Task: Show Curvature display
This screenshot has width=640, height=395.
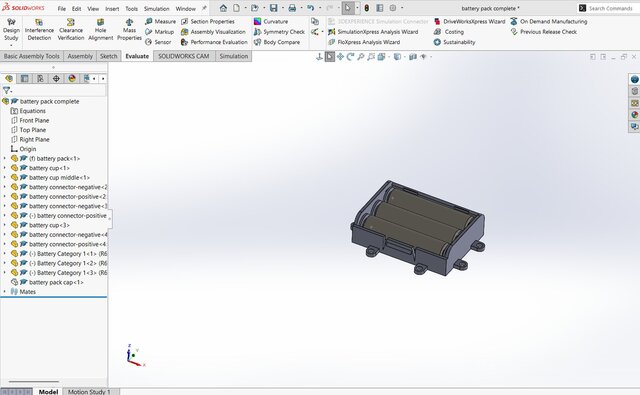Action: point(271,21)
